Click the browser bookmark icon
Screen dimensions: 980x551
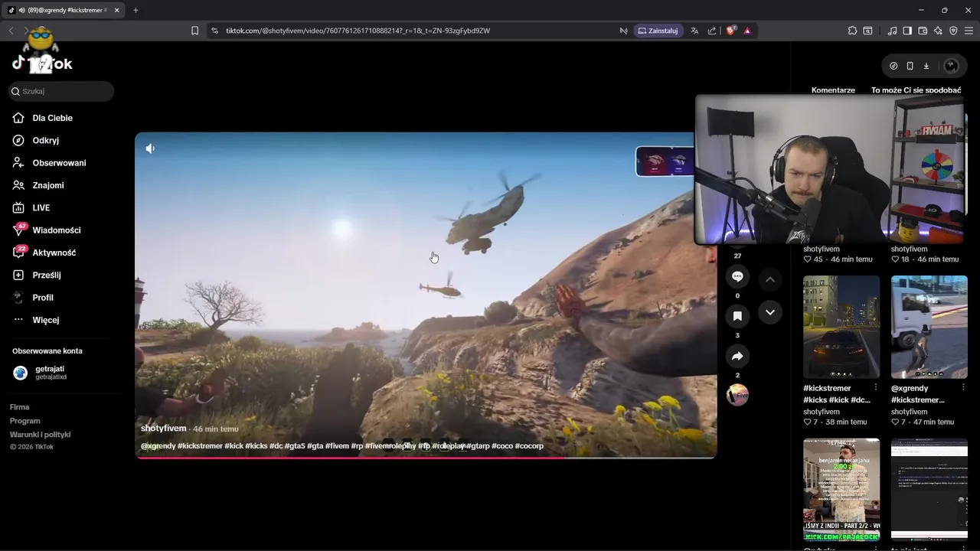(x=194, y=31)
